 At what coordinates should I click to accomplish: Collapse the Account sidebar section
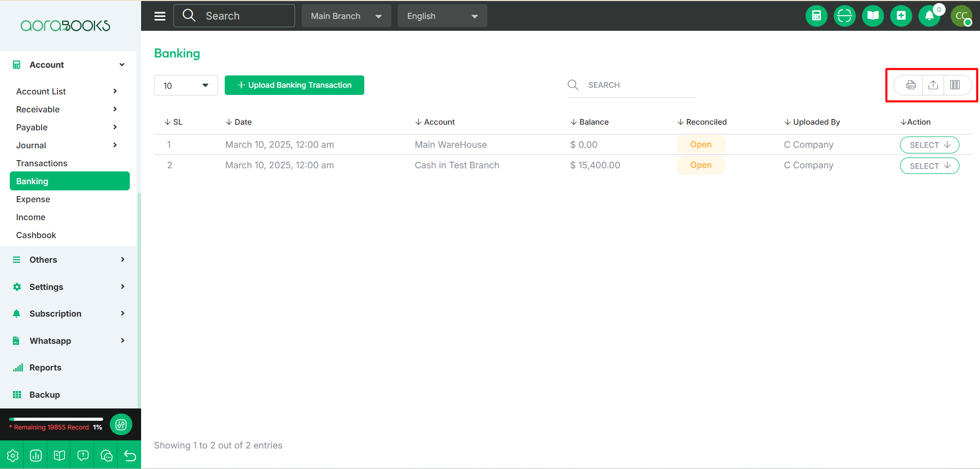tap(69, 65)
